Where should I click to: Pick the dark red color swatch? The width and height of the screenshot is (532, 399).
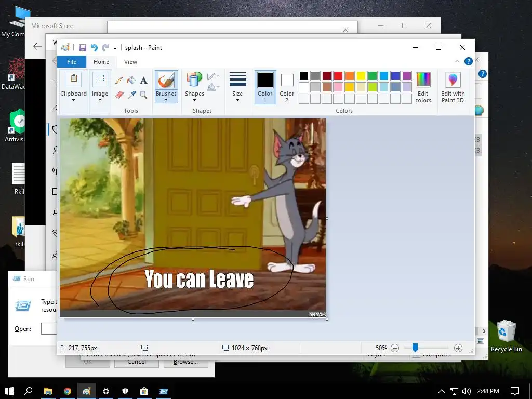(327, 76)
